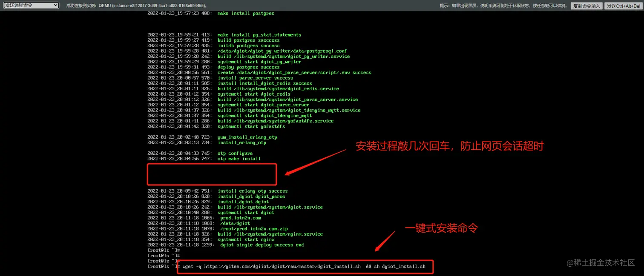Click the 'build nginx.service' log line
This screenshot has height=276, width=644.
235,234
